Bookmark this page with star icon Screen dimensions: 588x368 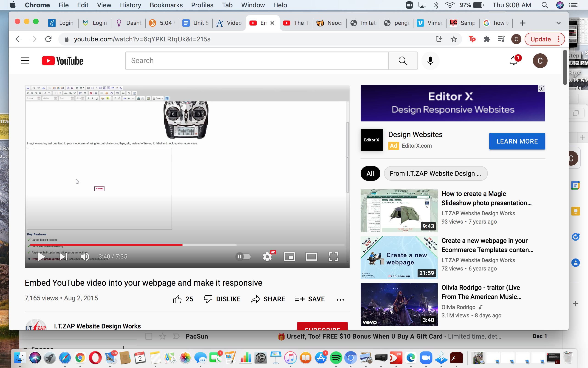tap(454, 39)
